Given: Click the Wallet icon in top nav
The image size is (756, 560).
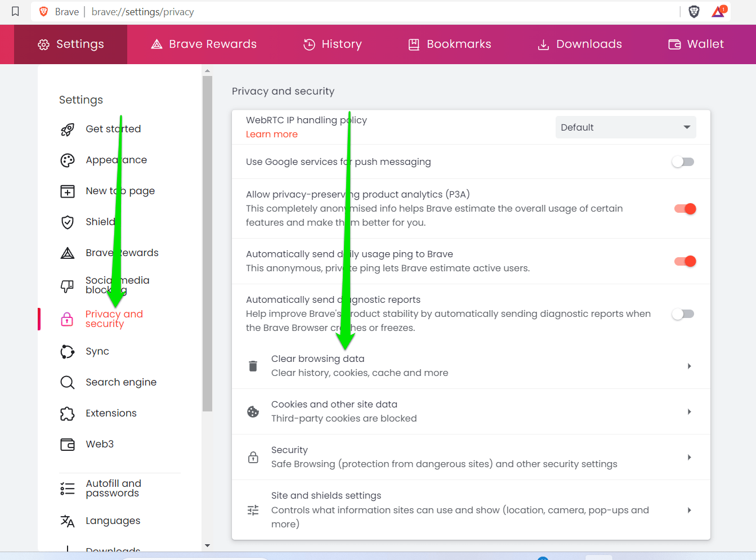Looking at the screenshot, I should pos(674,44).
